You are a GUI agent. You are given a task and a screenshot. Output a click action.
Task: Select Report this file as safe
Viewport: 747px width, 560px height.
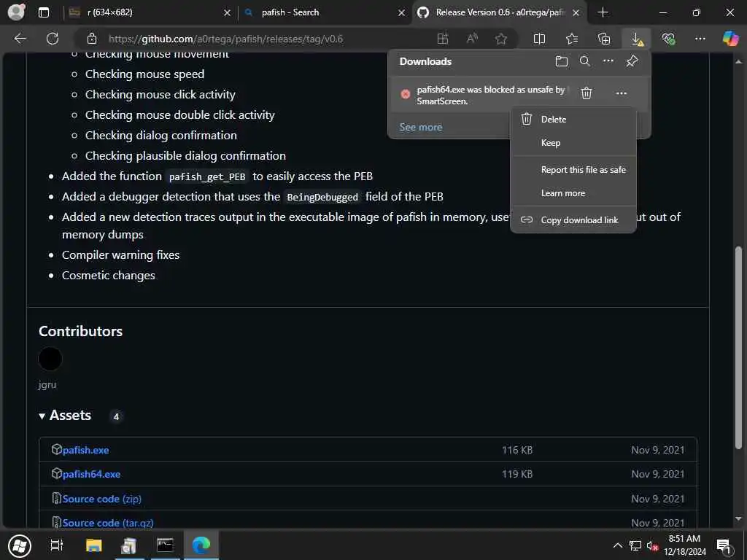[x=573, y=170]
